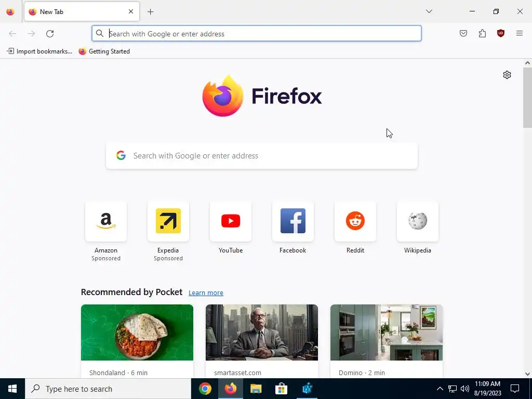
Task: Open the new tab personalize gear icon
Action: pyautogui.click(x=507, y=75)
